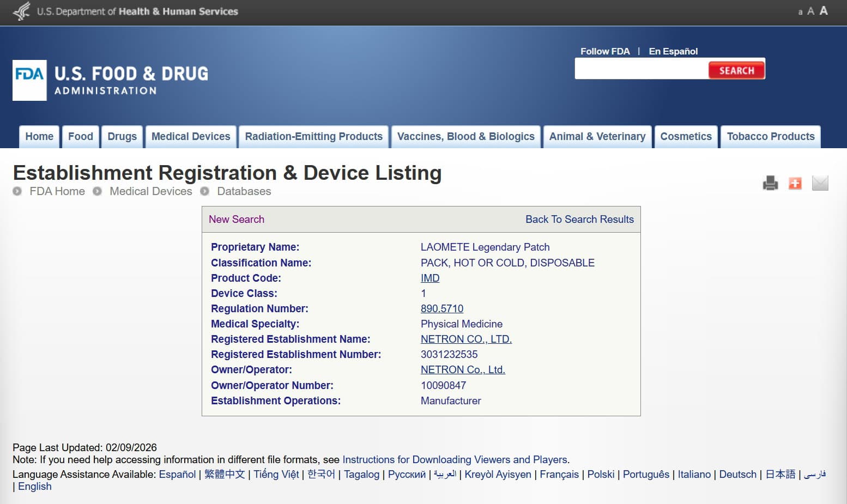
Task: Go to Medical Devices breadcrumb
Action: 151,191
